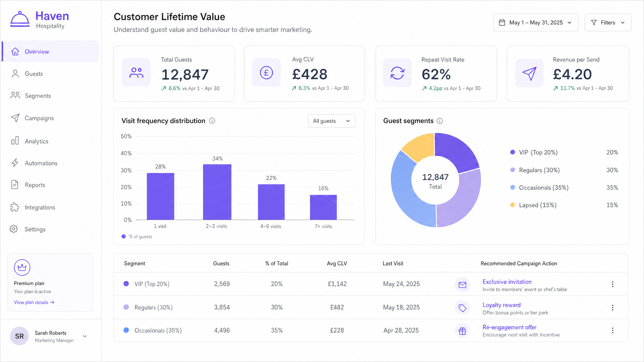The image size is (644, 362).
Task: Click the £1,142 Avg CLV cell
Action: pyautogui.click(x=337, y=284)
